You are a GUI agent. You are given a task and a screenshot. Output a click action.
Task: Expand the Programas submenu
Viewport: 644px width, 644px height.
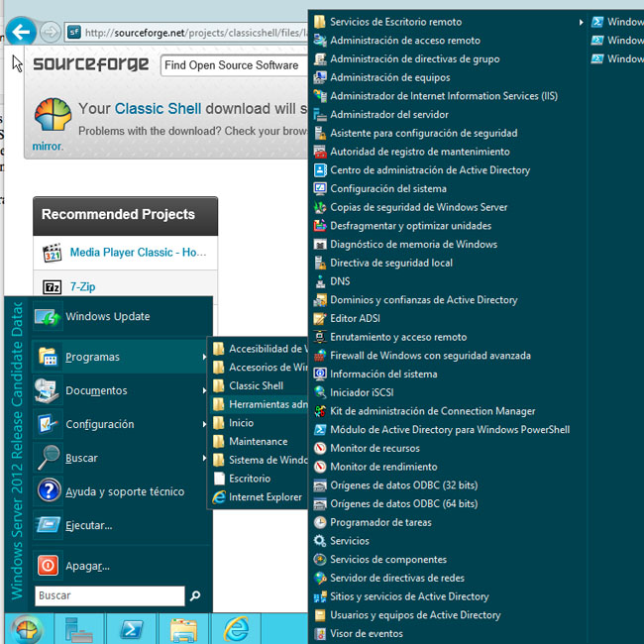tap(92, 357)
